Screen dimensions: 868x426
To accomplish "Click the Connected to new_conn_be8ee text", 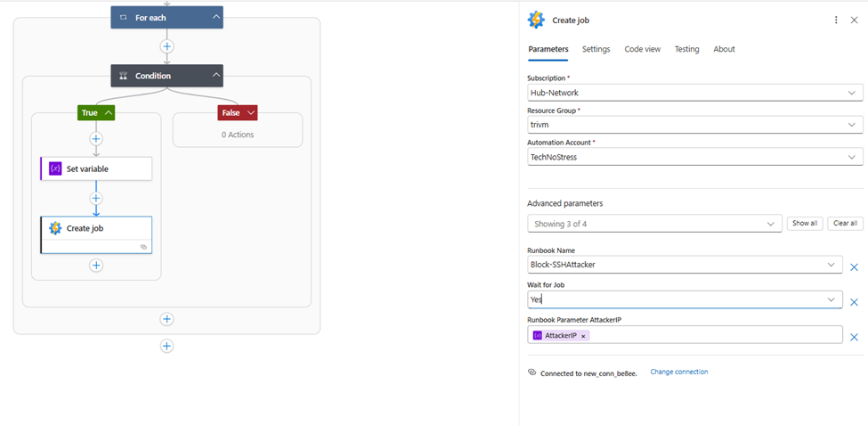I will point(588,374).
